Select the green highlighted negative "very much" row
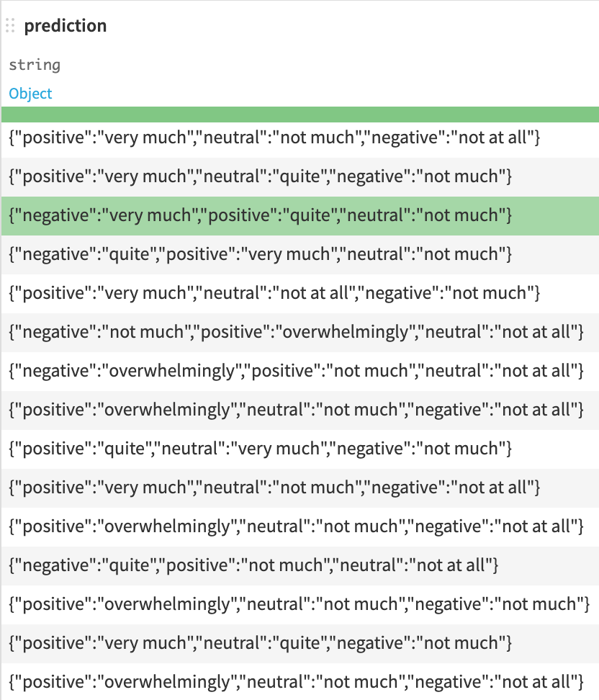This screenshot has height=700, width=599. [x=261, y=215]
